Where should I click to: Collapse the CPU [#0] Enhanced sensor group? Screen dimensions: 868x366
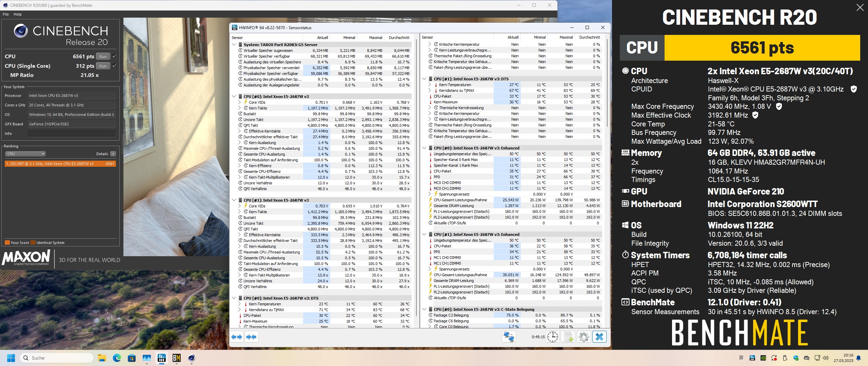(x=424, y=148)
